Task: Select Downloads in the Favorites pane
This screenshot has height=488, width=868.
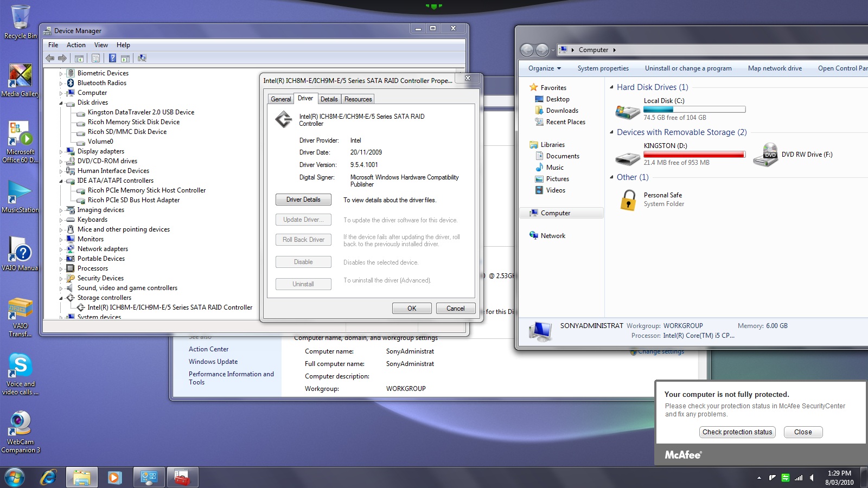Action: 562,111
